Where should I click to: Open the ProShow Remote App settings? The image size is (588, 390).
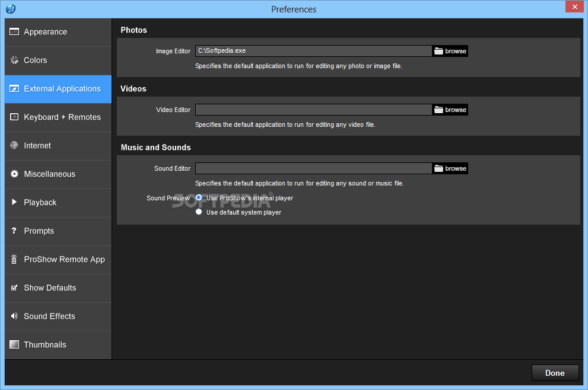[x=58, y=260]
